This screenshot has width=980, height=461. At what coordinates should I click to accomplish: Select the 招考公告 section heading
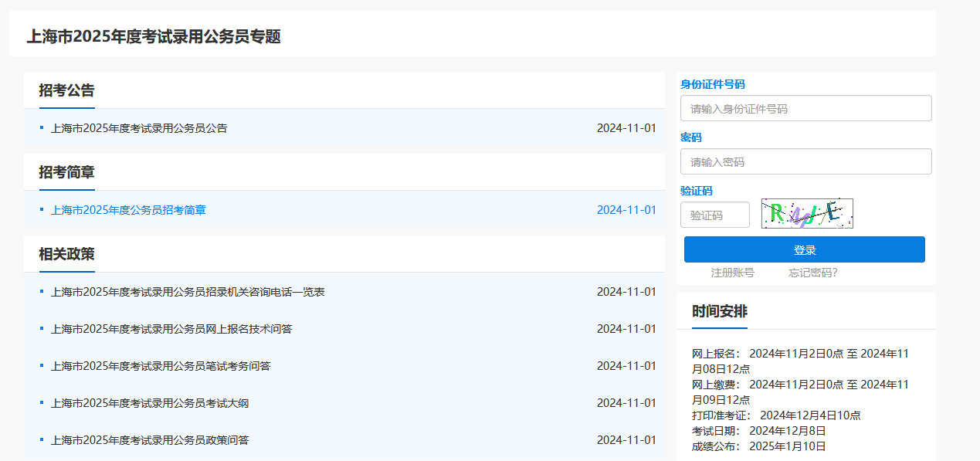tap(67, 90)
